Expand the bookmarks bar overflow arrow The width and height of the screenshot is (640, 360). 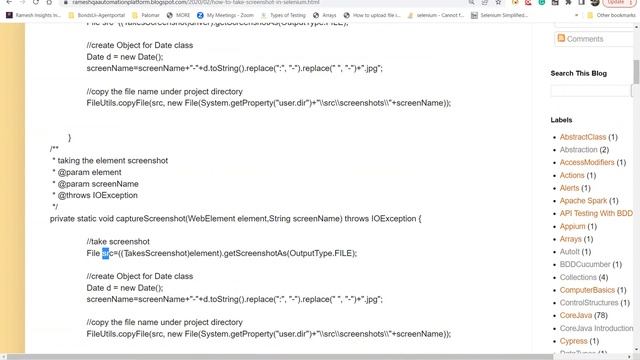(576, 15)
